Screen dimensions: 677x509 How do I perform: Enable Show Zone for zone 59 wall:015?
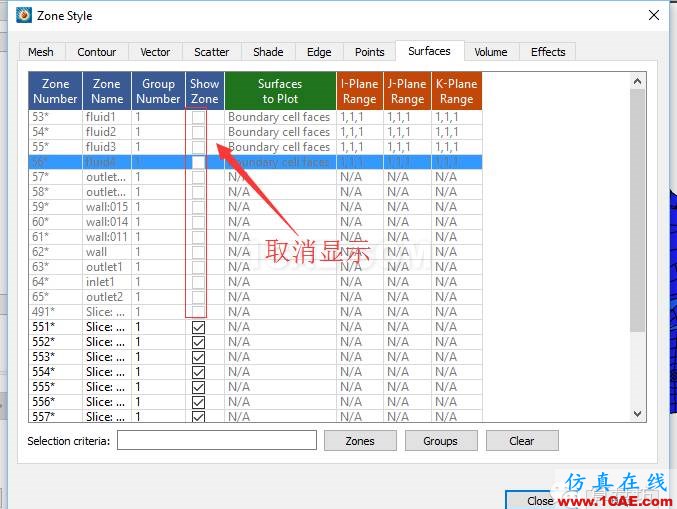click(x=198, y=207)
